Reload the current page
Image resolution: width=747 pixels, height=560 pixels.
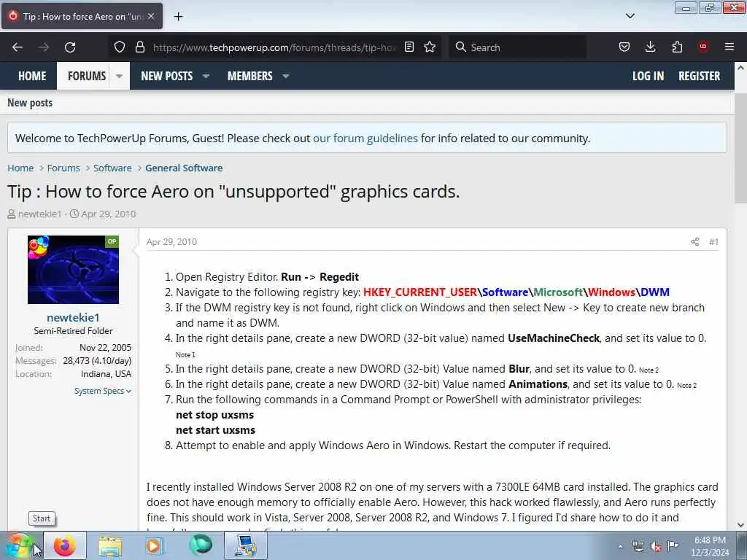(70, 47)
